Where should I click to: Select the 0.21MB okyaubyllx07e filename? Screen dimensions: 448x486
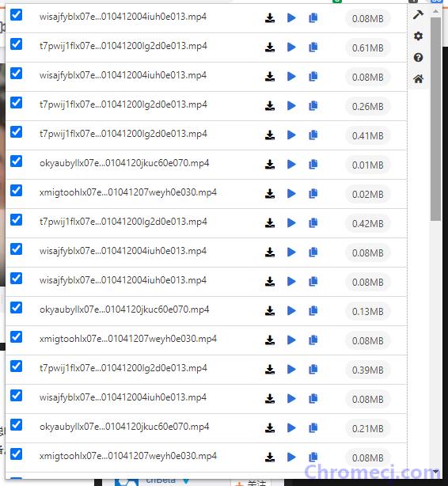124,427
